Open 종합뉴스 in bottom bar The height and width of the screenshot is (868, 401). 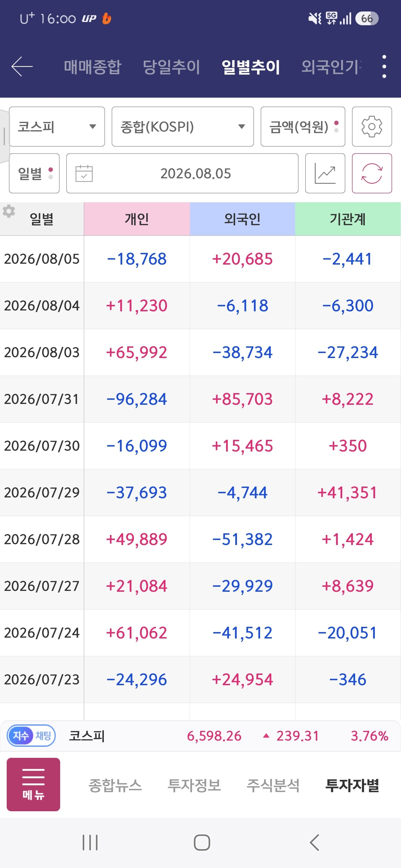[x=115, y=785]
